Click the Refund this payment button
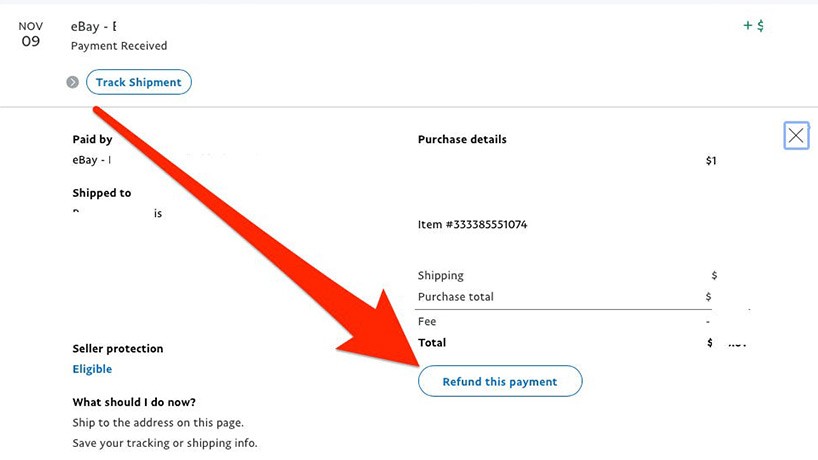This screenshot has height=460, width=818. pos(500,381)
